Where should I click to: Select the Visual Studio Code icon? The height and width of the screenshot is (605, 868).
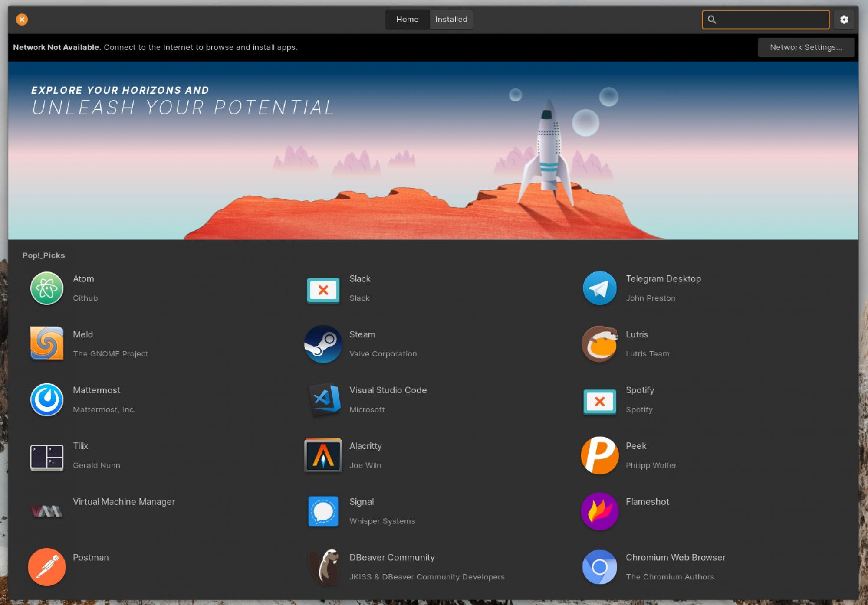point(323,399)
